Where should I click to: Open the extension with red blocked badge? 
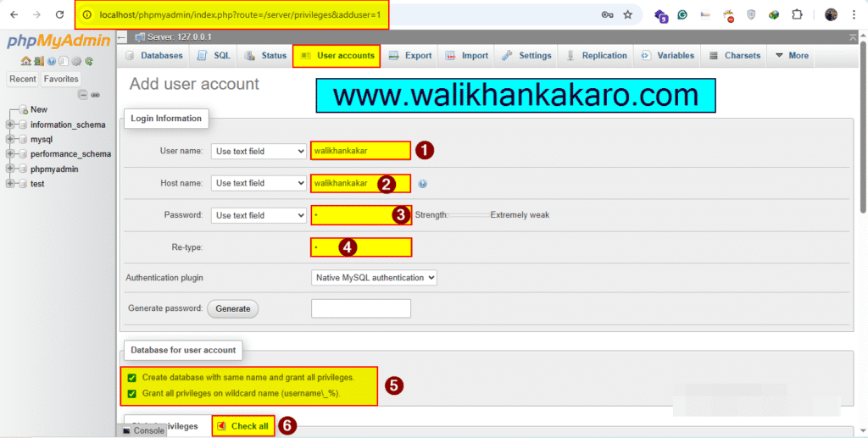point(728,15)
